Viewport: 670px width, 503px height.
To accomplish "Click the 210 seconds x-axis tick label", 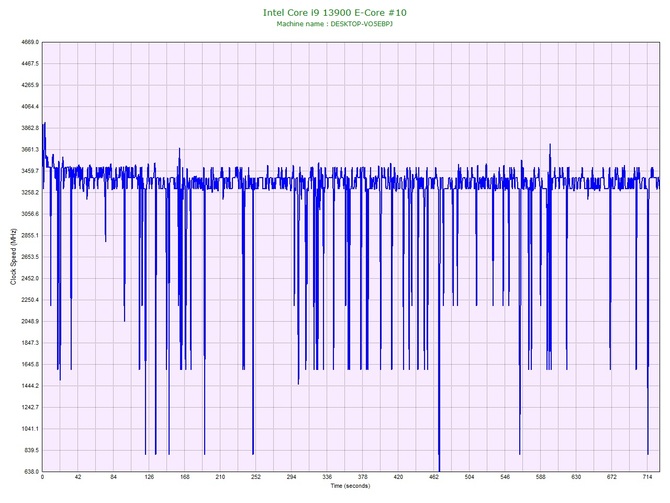I will (x=220, y=477).
